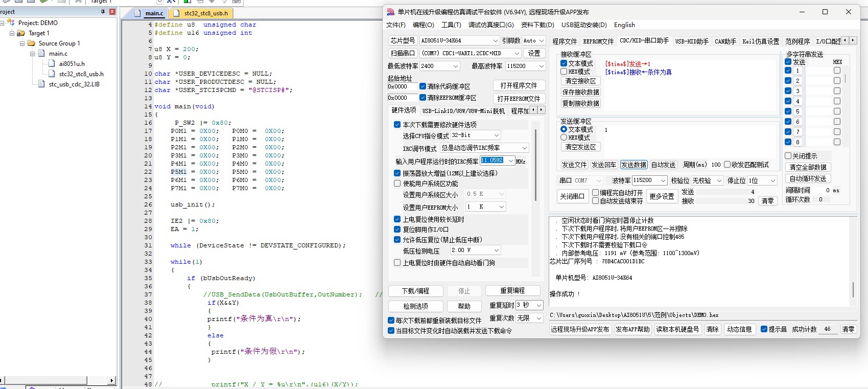Screen dimensions: 868x389
Task: Click the 读取本机硬盘号 button
Action: click(x=677, y=329)
